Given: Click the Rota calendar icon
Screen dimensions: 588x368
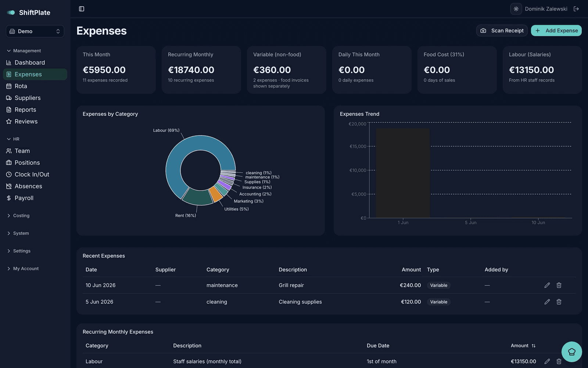Looking at the screenshot, I should 9,86.
